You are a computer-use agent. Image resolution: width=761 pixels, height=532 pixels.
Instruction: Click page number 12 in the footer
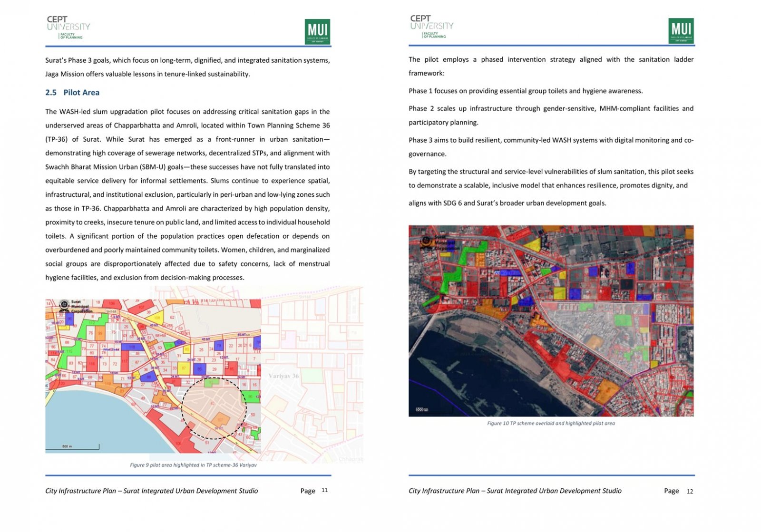[x=690, y=491]
